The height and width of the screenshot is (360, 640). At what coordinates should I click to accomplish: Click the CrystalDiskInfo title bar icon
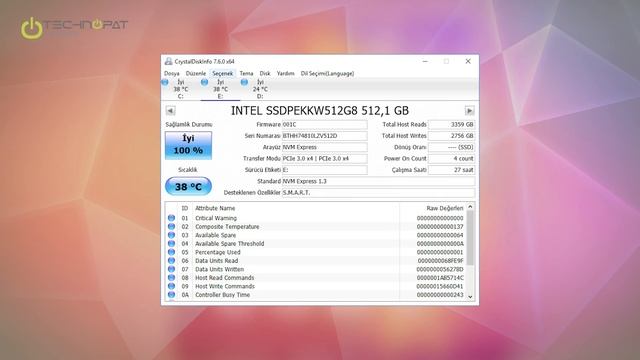pos(168,61)
